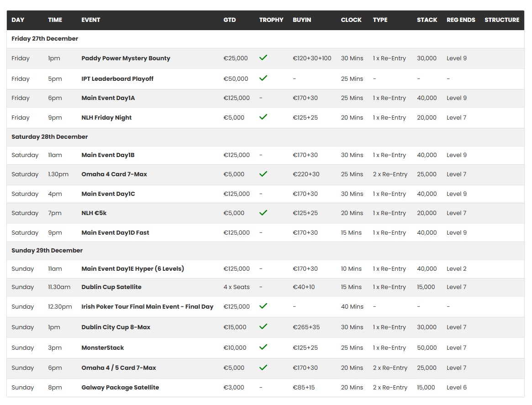Click Main Event Day1E Hyper event name
The height and width of the screenshot is (405, 532).
[132, 269]
